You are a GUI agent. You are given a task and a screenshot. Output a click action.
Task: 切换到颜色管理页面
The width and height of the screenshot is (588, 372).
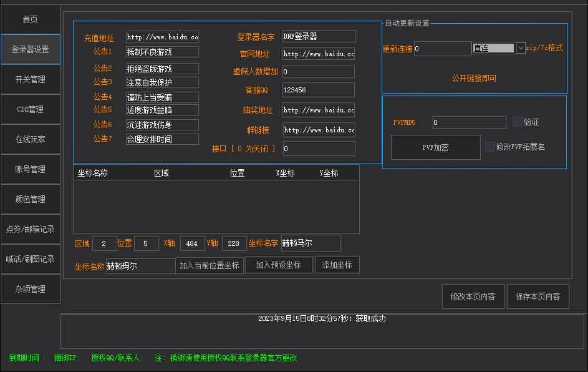[30, 199]
